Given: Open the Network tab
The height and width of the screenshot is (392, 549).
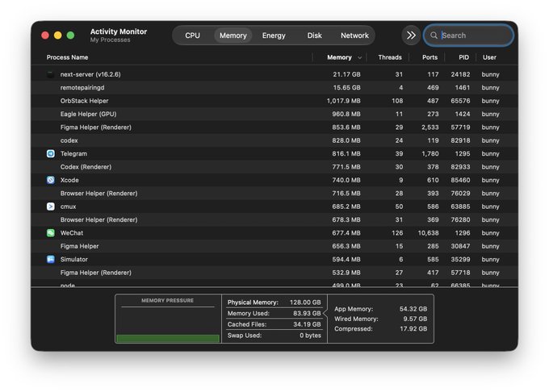Looking at the screenshot, I should click(354, 35).
